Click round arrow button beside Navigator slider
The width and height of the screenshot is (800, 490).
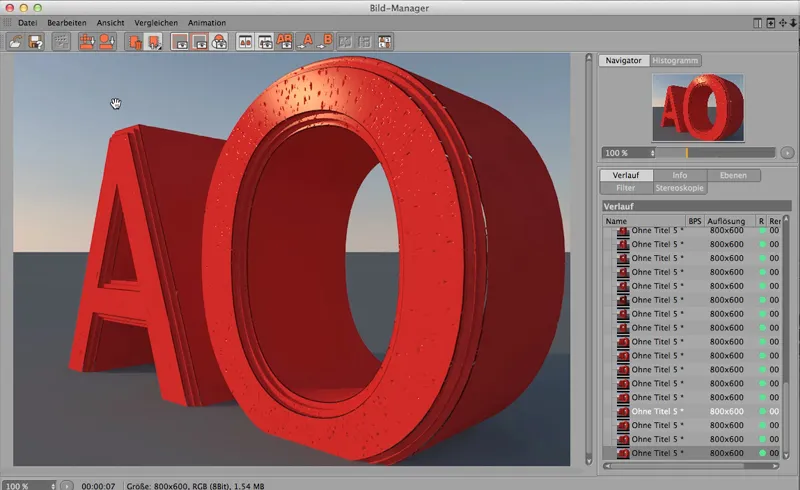click(x=787, y=153)
